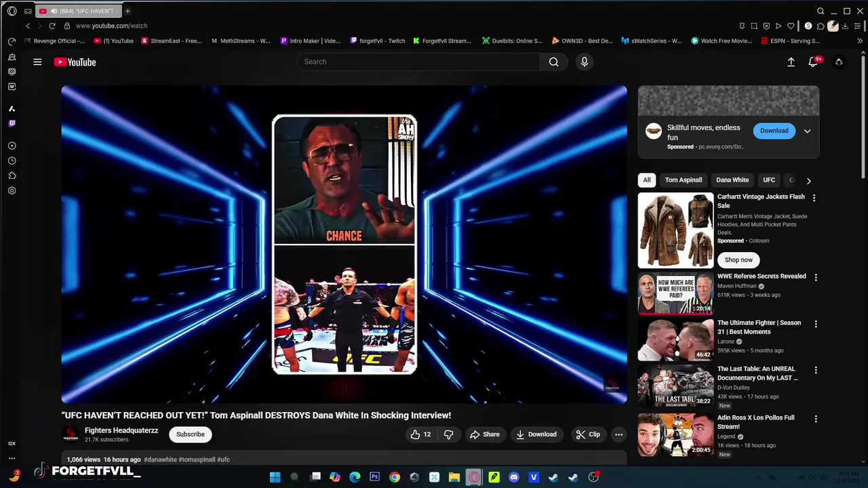This screenshot has height=488, width=868.
Task: Open more actions three-dot menu under video
Action: click(618, 434)
